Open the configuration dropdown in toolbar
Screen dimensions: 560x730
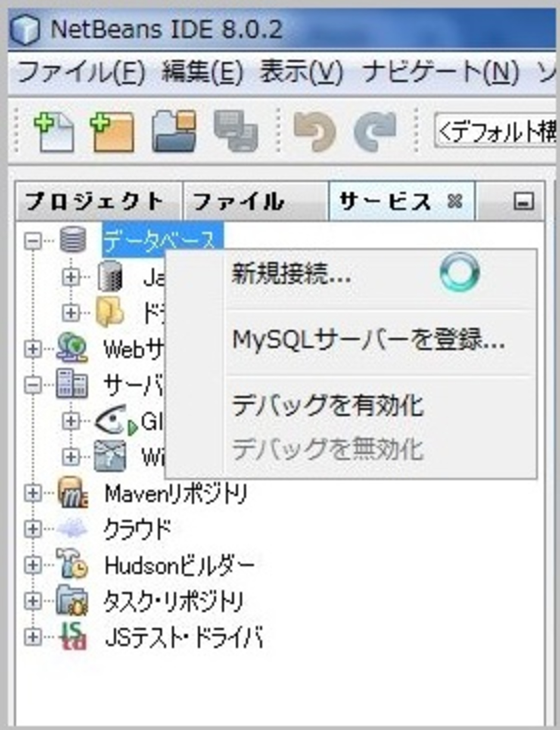(495, 131)
